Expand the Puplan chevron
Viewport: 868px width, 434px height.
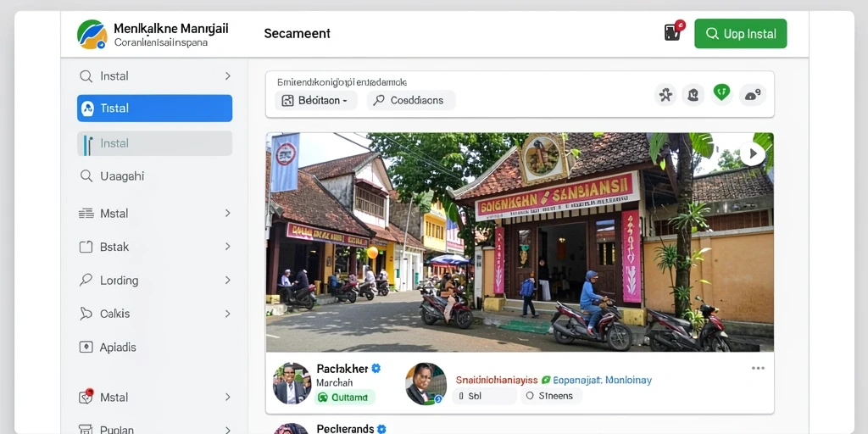point(227,430)
